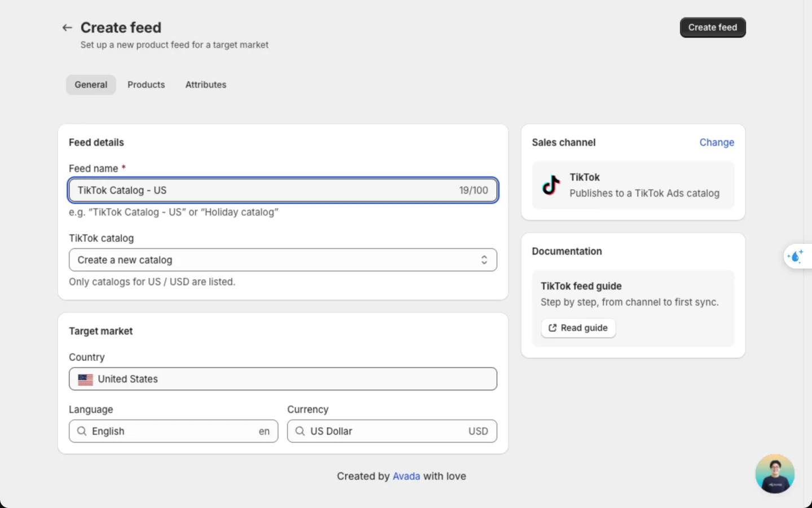Switch to the General tab
The width and height of the screenshot is (812, 508).
tap(91, 85)
